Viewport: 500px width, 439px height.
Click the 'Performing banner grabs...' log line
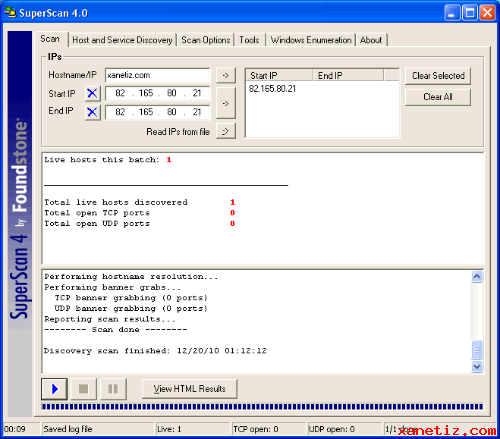click(x=113, y=287)
